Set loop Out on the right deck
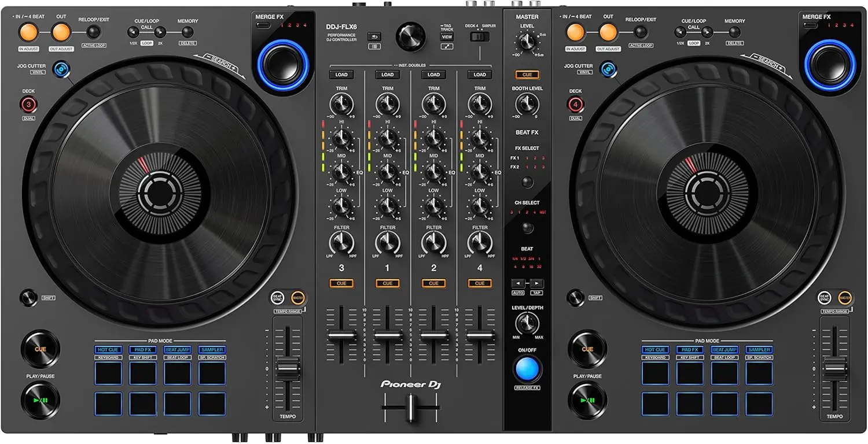The width and height of the screenshot is (868, 444). pyautogui.click(x=608, y=32)
